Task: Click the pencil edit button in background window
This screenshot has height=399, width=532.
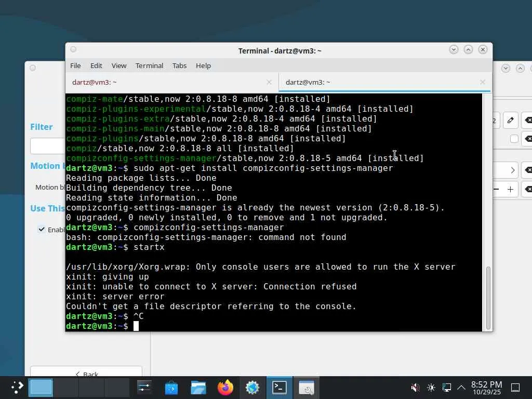Action: tap(510, 120)
